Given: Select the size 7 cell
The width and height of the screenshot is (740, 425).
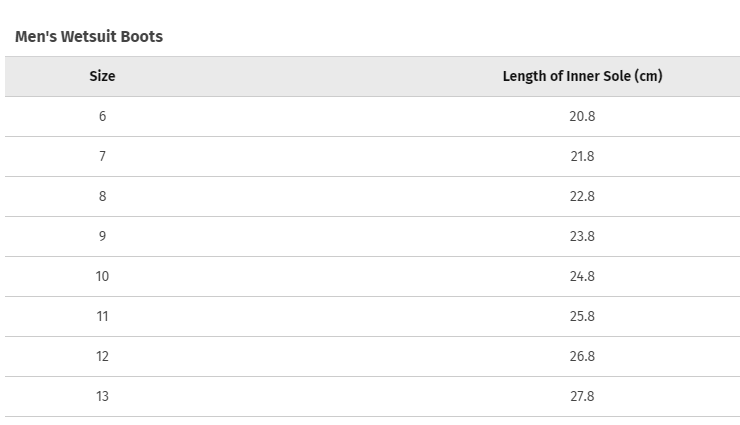Looking at the screenshot, I should (102, 156).
